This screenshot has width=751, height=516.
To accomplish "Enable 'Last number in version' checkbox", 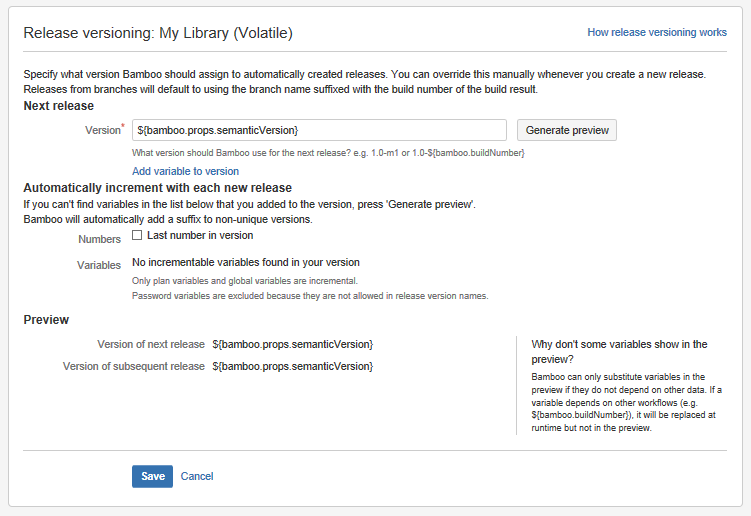I will tap(137, 235).
